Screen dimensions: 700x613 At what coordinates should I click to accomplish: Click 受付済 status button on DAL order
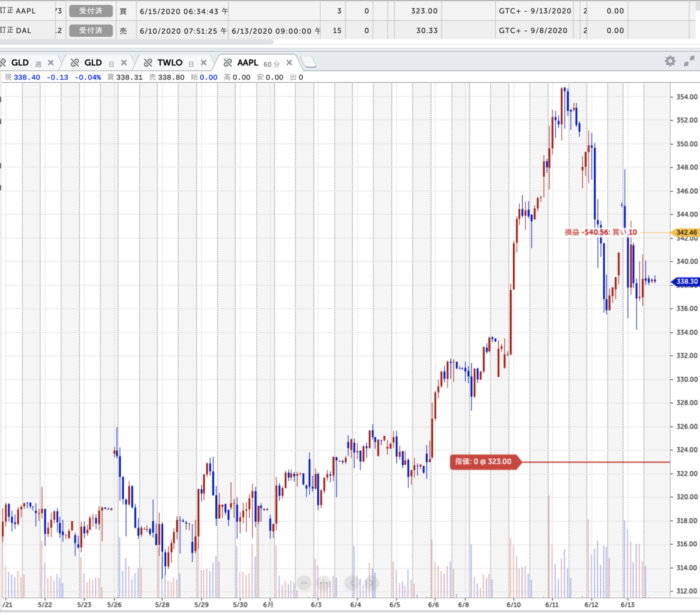pos(90,30)
